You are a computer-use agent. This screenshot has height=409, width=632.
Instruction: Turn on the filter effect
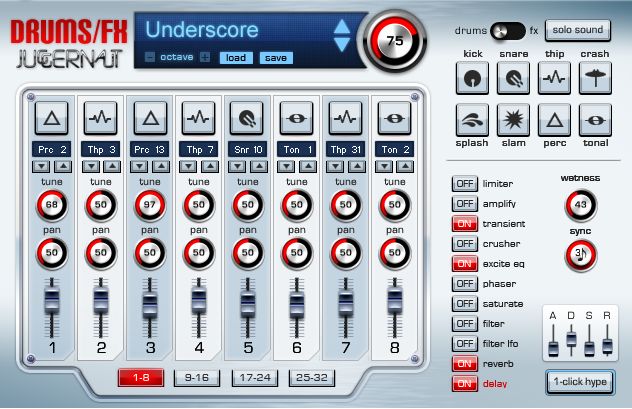click(x=465, y=324)
